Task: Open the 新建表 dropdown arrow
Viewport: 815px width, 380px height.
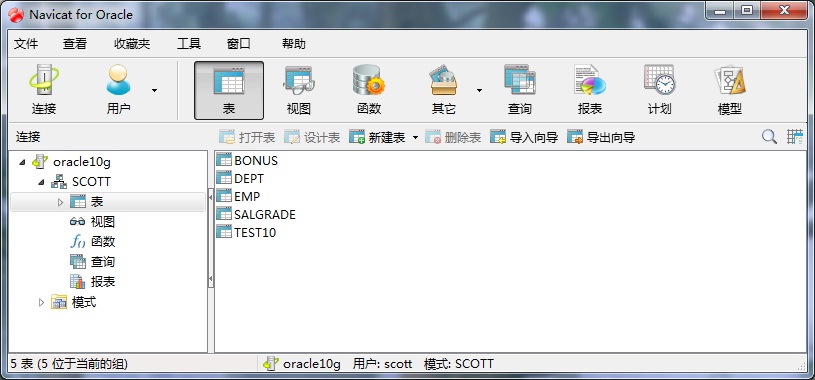Action: pos(415,138)
